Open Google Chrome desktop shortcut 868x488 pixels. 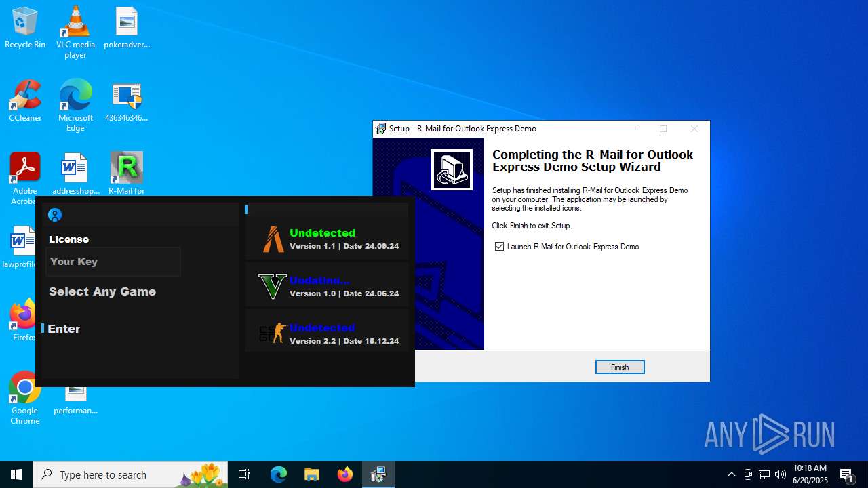coord(25,399)
